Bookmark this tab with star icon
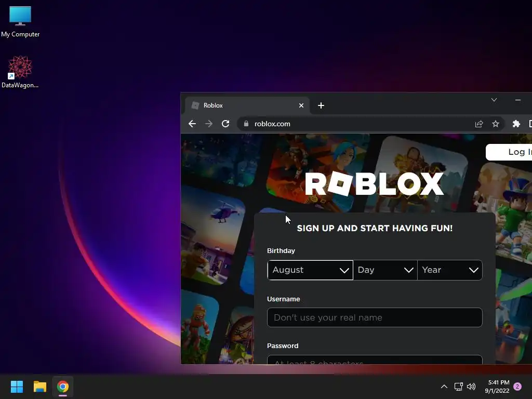532x399 pixels. pos(495,124)
